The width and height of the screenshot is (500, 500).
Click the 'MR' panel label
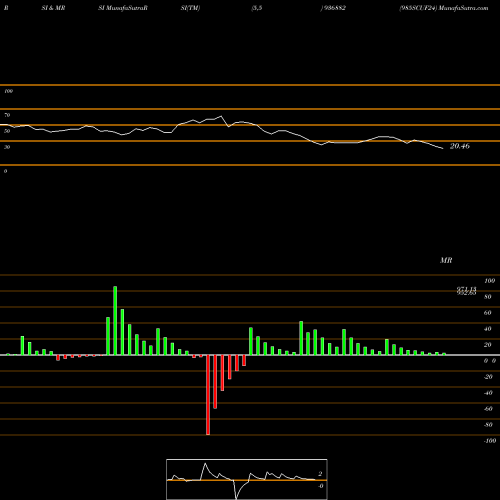pos(446,260)
